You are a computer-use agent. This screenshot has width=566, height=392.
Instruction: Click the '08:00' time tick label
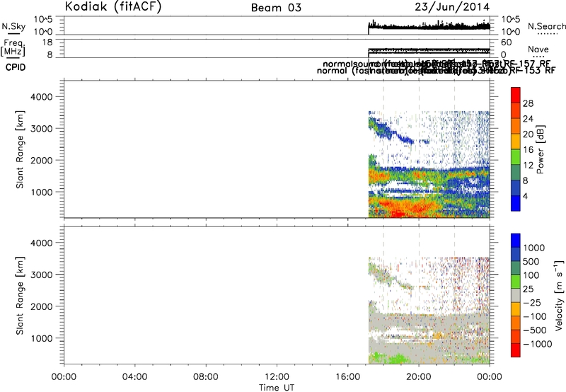206,377
